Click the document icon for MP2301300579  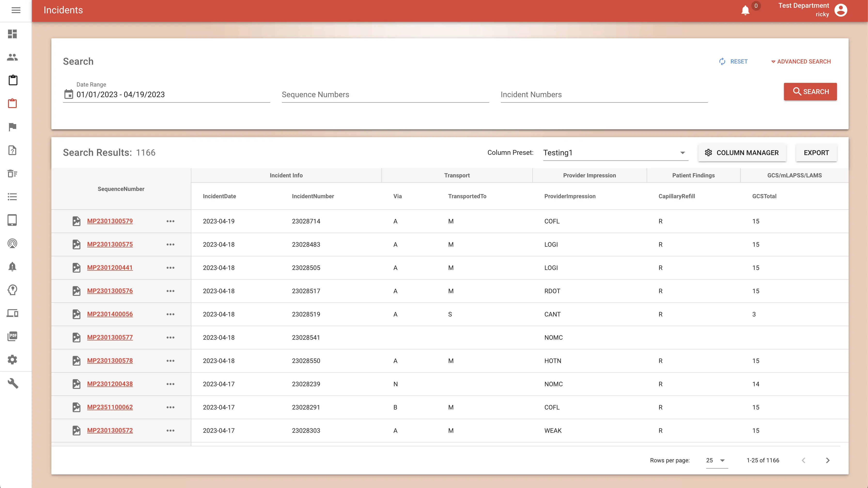77,221
